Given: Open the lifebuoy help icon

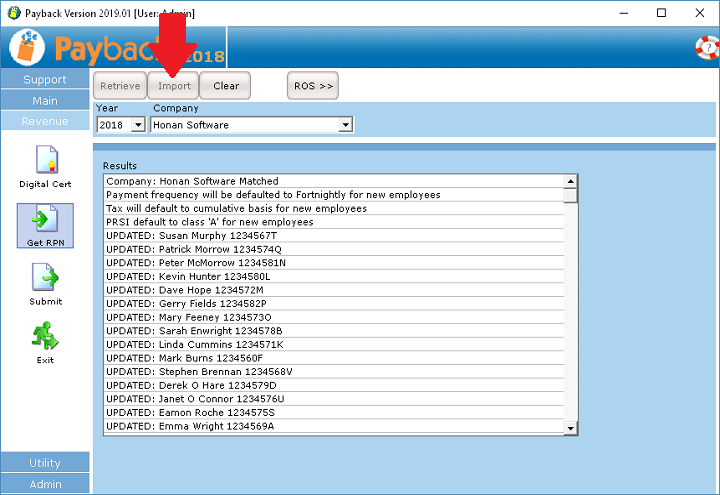Looking at the screenshot, I should pyautogui.click(x=706, y=47).
